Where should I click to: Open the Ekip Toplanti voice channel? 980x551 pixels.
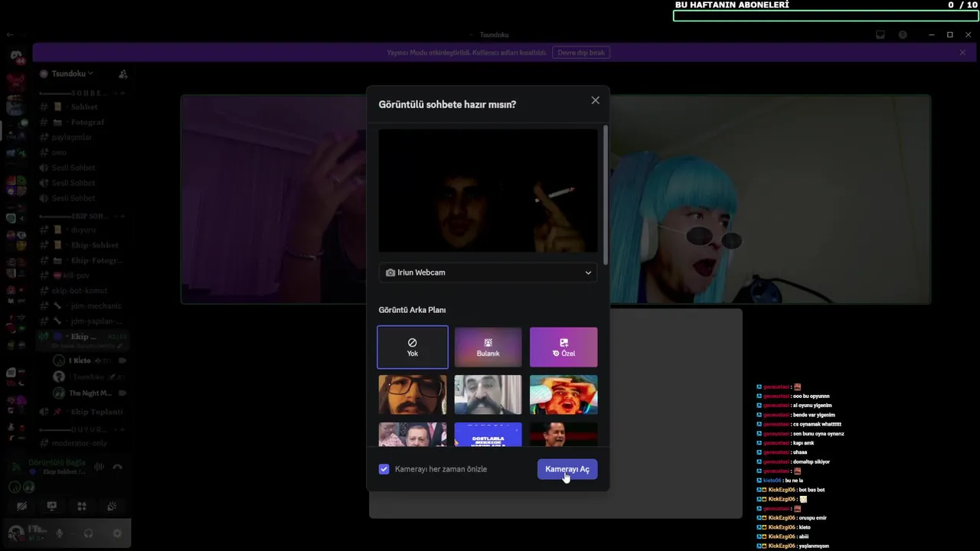tap(83, 412)
